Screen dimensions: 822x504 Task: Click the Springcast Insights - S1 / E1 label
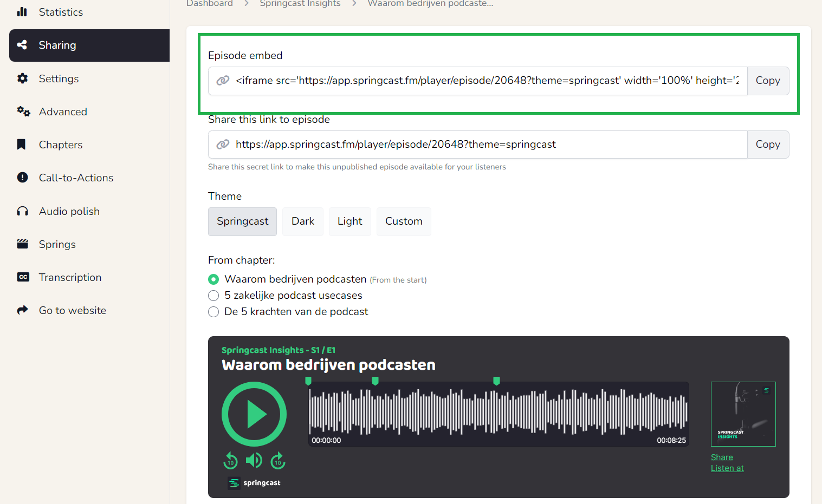pyautogui.click(x=279, y=350)
